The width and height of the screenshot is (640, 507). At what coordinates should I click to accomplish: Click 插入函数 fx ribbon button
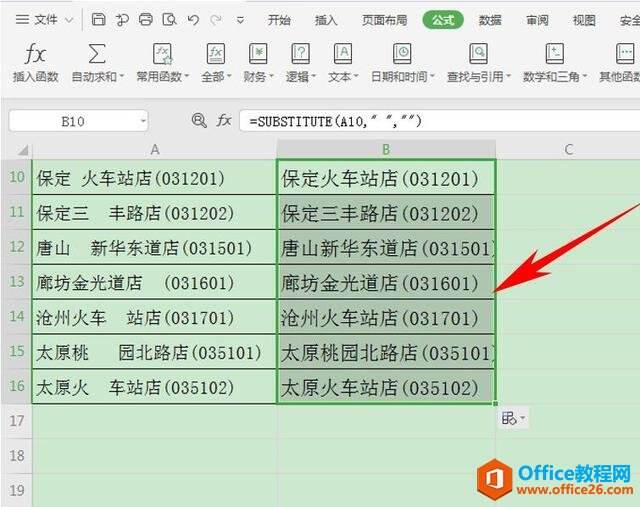pos(36,62)
